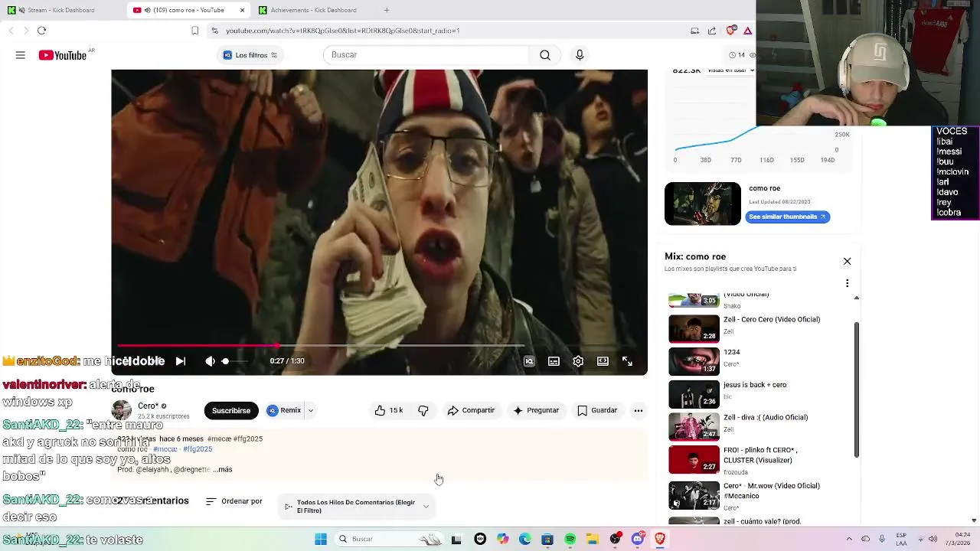This screenshot has height=551, width=980.
Task: Expand description with ...más
Action: pos(222,469)
